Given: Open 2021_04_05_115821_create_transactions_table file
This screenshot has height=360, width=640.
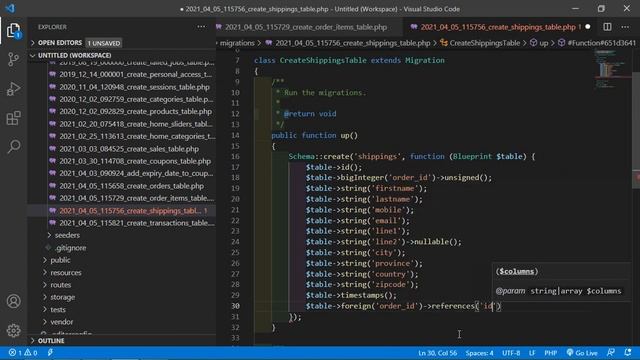Looking at the screenshot, I should [136, 223].
